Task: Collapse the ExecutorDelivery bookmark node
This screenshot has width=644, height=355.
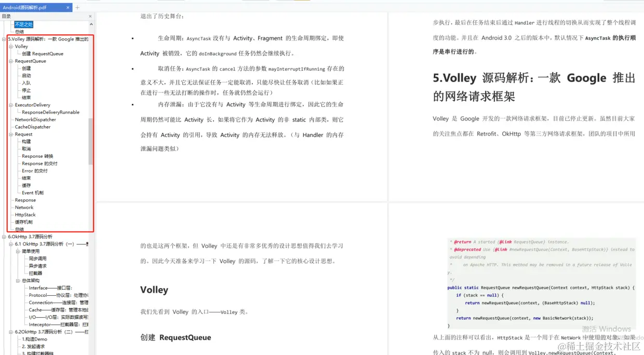Action: pyautogui.click(x=11, y=105)
